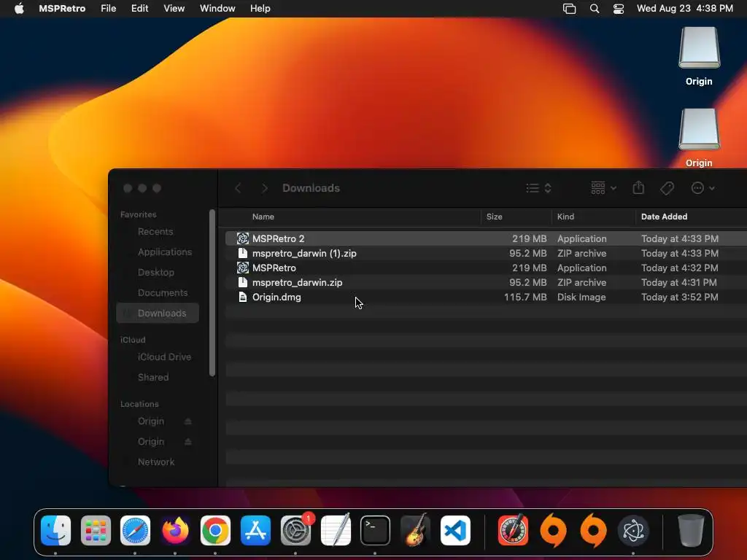Open Desktop in sidebar
The height and width of the screenshot is (560, 747).
[156, 273]
